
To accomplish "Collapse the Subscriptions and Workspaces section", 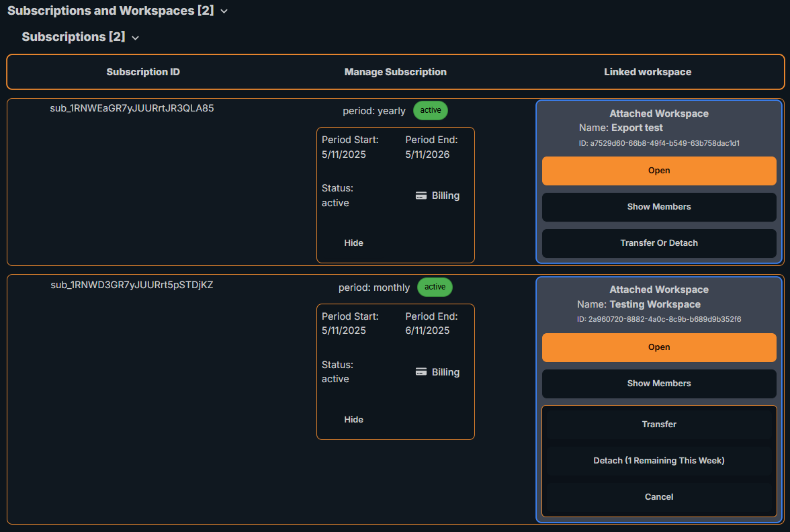I will tap(224, 11).
